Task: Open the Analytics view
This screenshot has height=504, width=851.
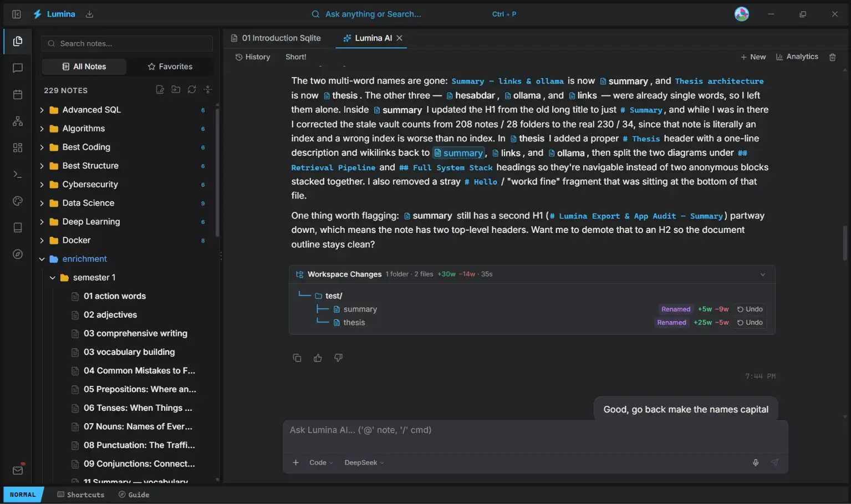Action: pos(797,57)
